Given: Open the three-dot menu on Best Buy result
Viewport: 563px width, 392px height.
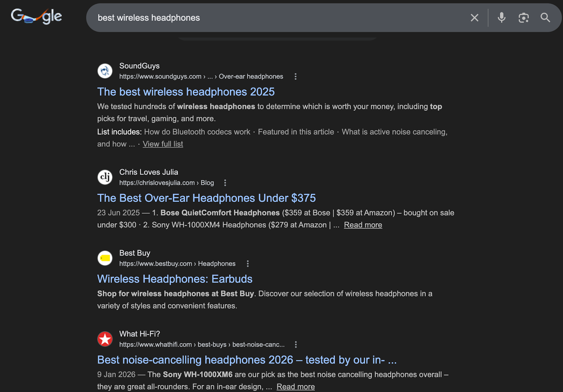Looking at the screenshot, I should click(248, 263).
